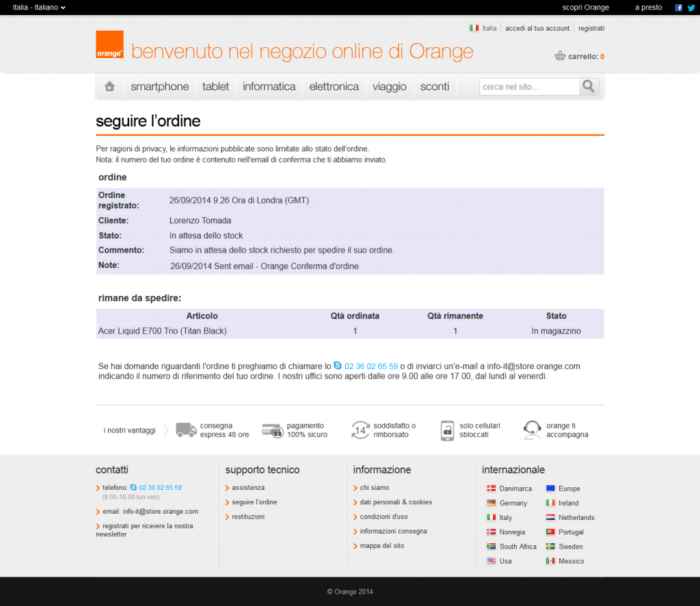The height and width of the screenshot is (606, 700).
Task: Click the magnifier to search the site
Action: 588,87
